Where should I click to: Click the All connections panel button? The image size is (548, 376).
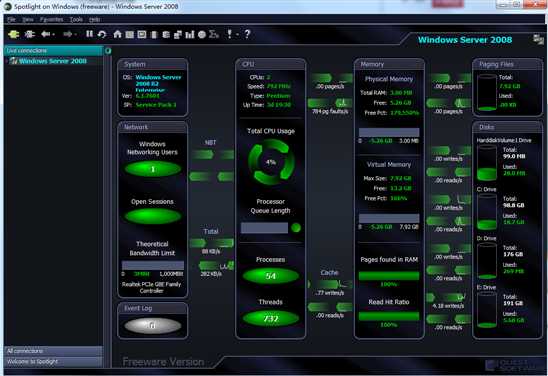pyautogui.click(x=53, y=351)
